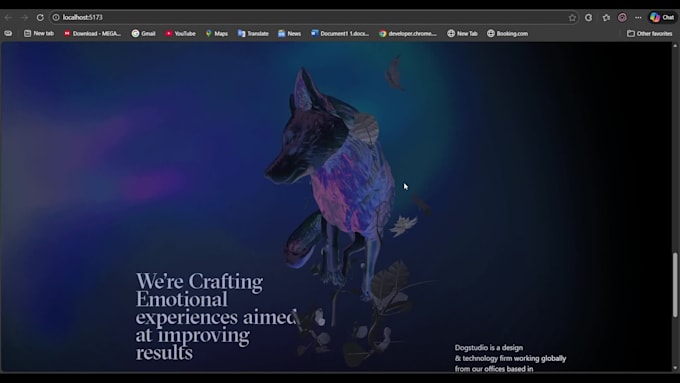Image resolution: width=680 pixels, height=383 pixels.
Task: Reload the localhost page
Action: tap(40, 17)
